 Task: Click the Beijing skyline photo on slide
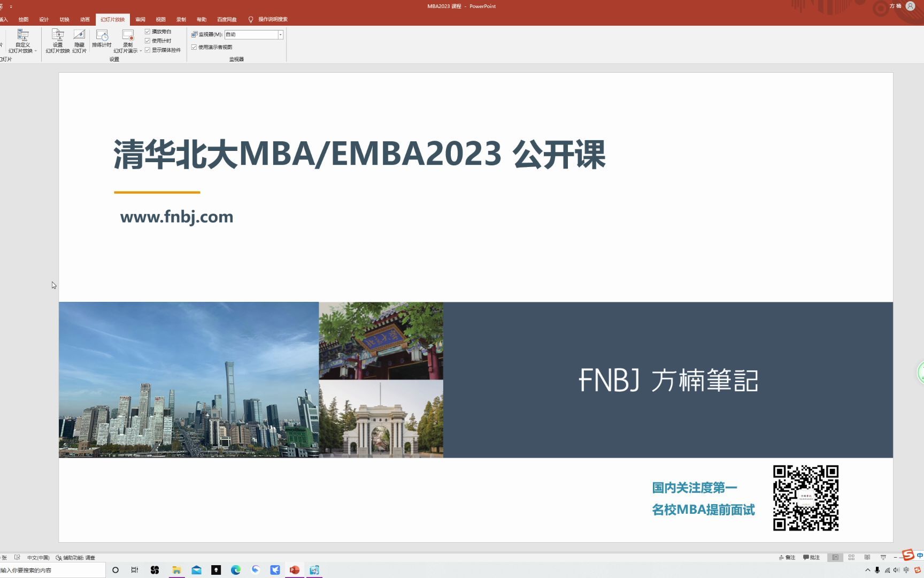coord(189,379)
